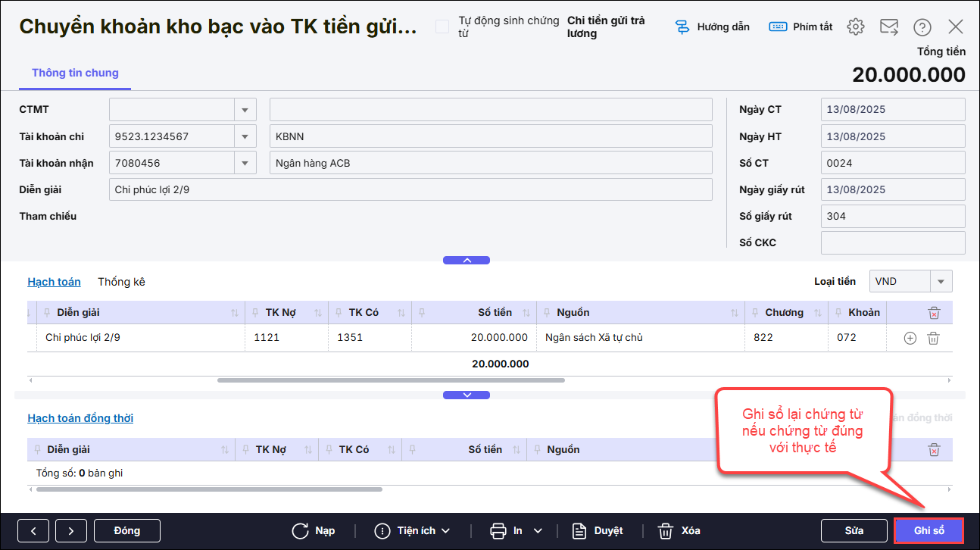
Task: Switch to Thống kê tab
Action: pyautogui.click(x=121, y=282)
